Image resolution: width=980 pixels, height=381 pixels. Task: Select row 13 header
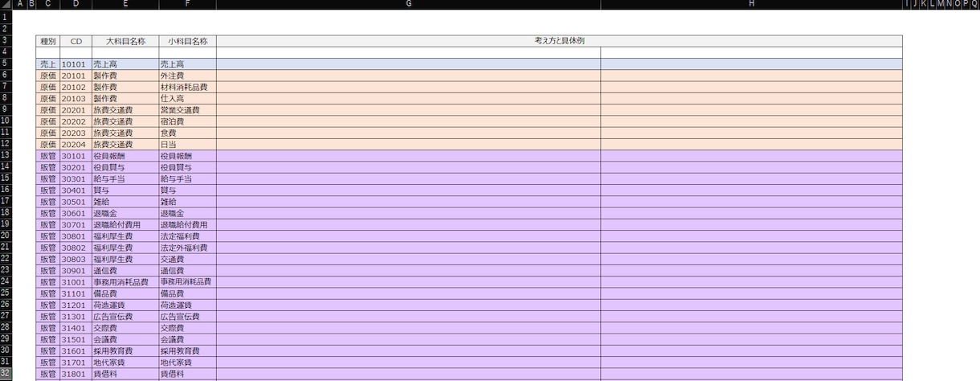pos(5,155)
